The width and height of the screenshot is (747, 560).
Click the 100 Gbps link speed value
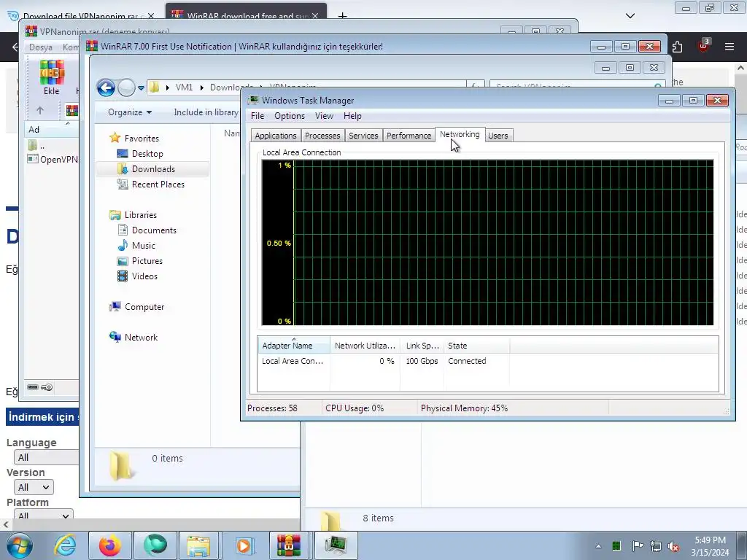422,361
